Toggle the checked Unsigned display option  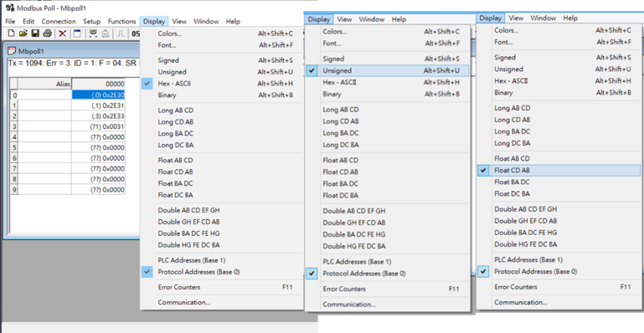pyautogui.click(x=387, y=70)
